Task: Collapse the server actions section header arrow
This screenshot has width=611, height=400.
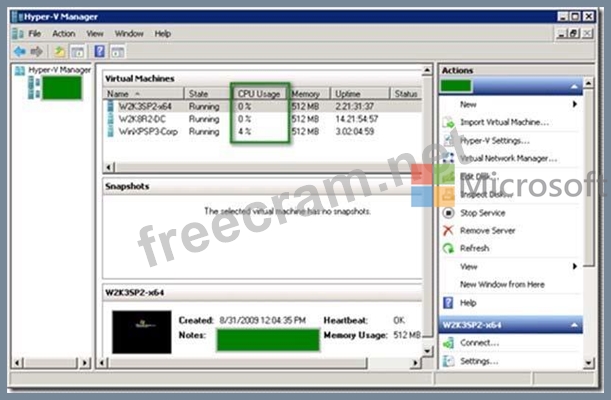Action: tap(574, 86)
